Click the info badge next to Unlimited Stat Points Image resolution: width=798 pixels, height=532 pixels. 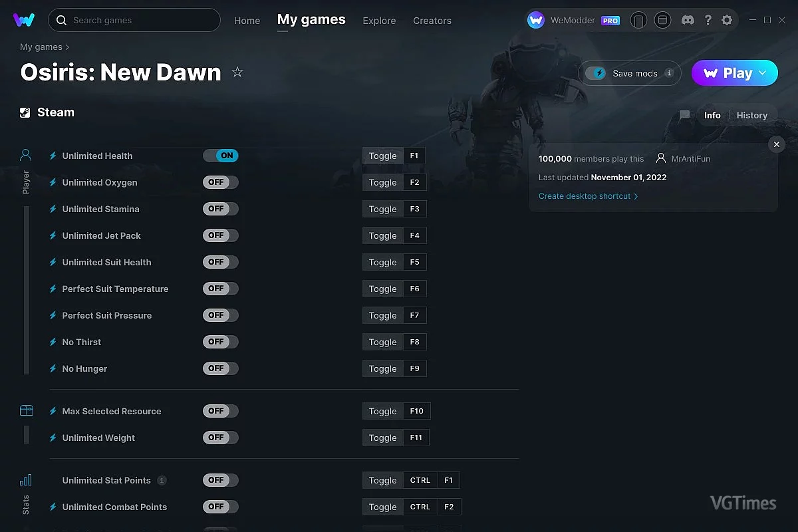pos(162,480)
